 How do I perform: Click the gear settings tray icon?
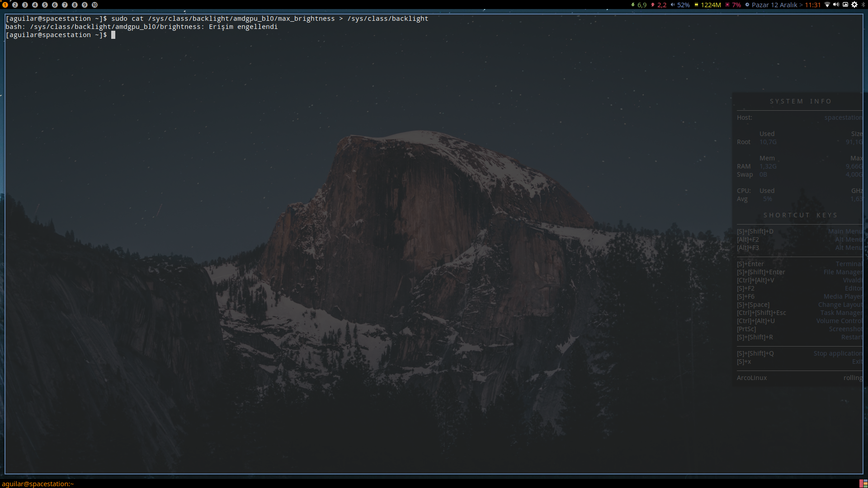point(854,5)
